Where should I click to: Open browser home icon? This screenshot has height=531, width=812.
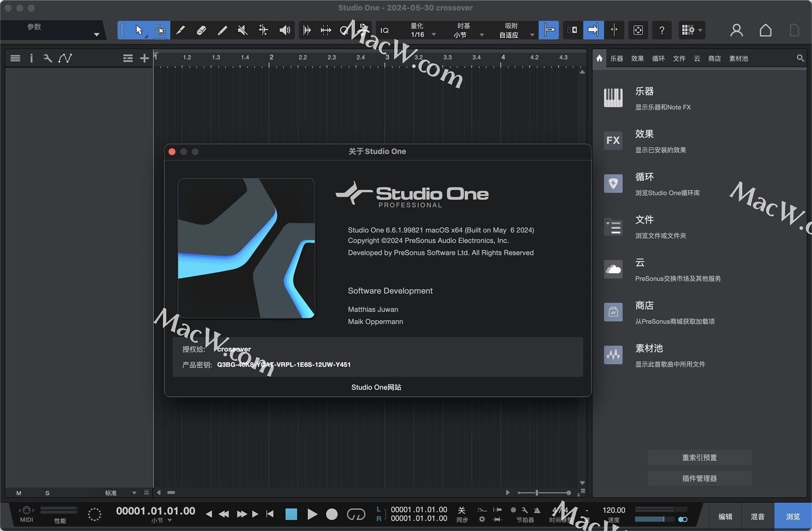(599, 58)
